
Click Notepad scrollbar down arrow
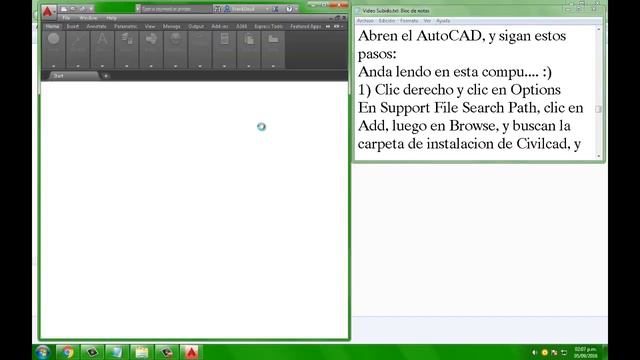point(598,156)
